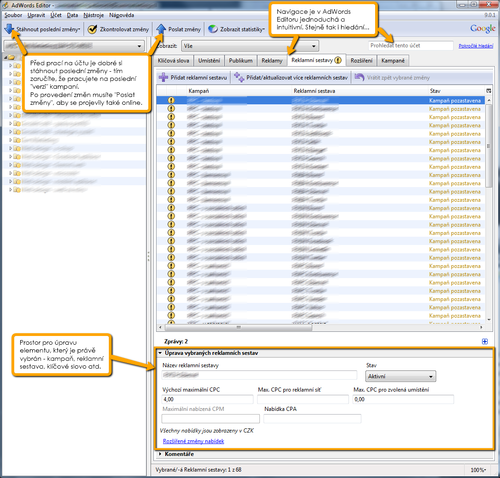
Task: Switch to the Klíčová slova tab
Action: tap(173, 61)
